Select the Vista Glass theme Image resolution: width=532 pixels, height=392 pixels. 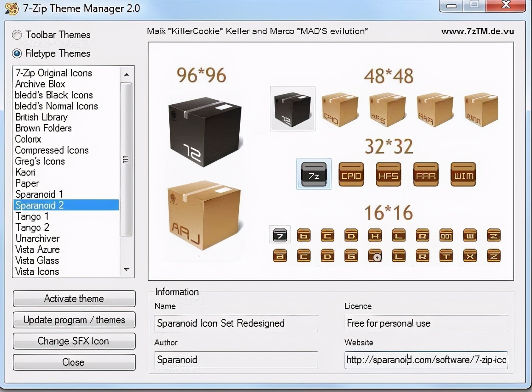[66, 260]
